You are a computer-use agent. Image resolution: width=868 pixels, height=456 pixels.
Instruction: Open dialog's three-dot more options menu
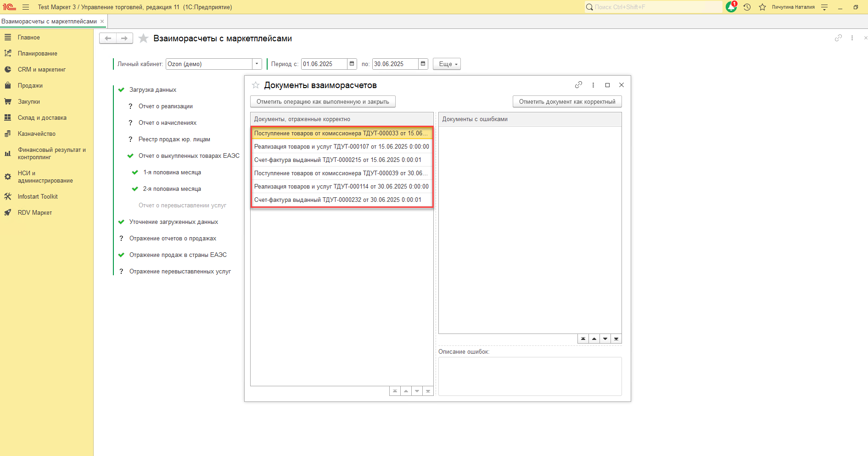point(593,85)
